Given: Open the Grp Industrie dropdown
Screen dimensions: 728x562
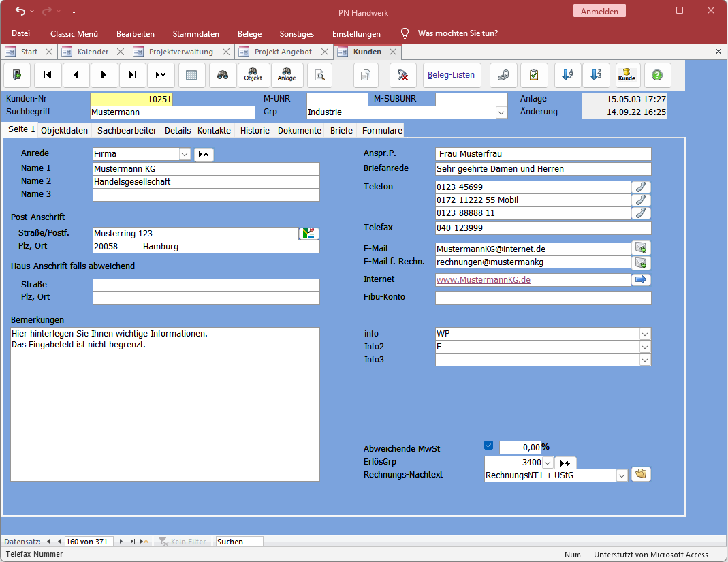Looking at the screenshot, I should coord(501,112).
